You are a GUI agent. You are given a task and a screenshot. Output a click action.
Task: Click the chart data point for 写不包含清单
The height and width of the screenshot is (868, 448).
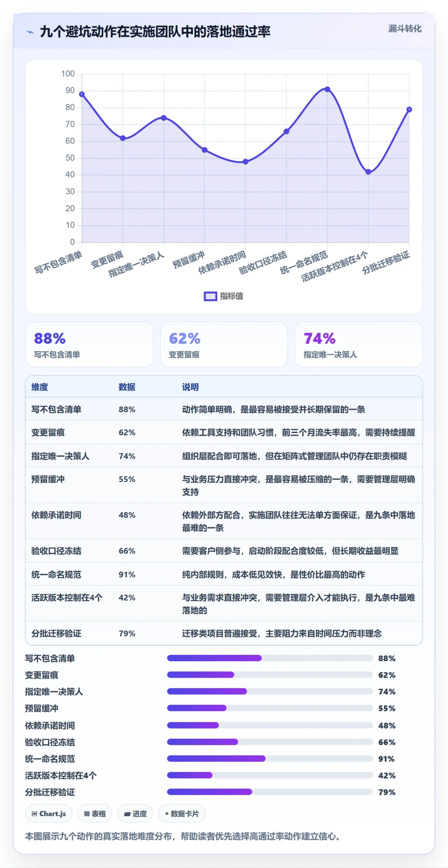coord(82,94)
